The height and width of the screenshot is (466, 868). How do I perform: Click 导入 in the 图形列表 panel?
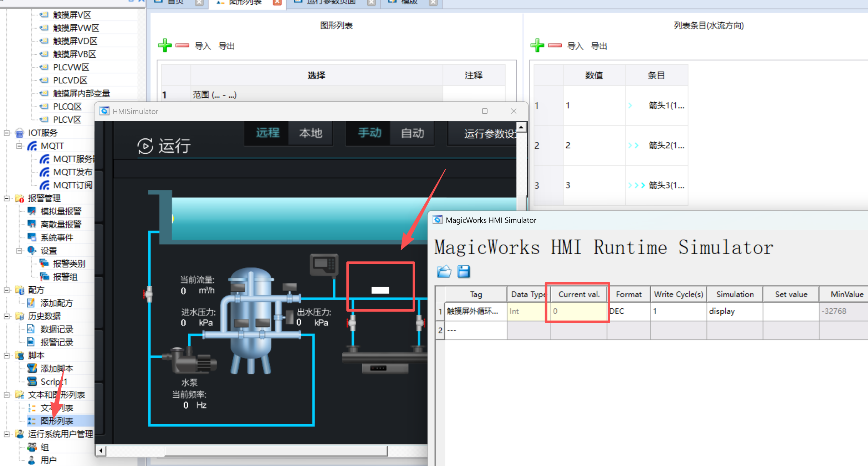pyautogui.click(x=203, y=46)
